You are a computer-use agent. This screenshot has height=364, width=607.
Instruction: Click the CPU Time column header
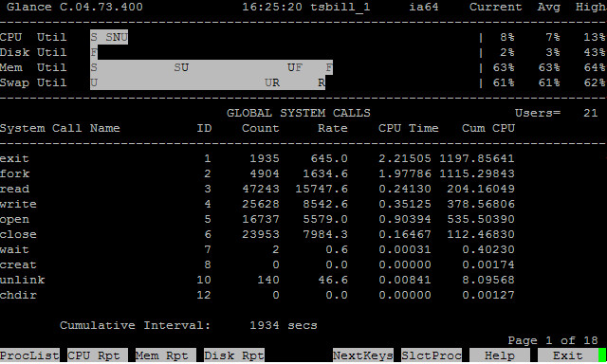(x=409, y=128)
